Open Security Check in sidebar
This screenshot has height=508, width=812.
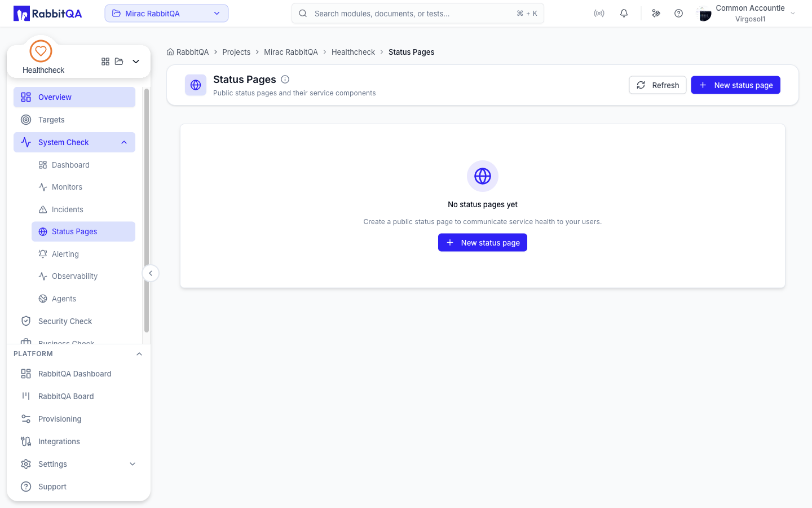click(74, 321)
